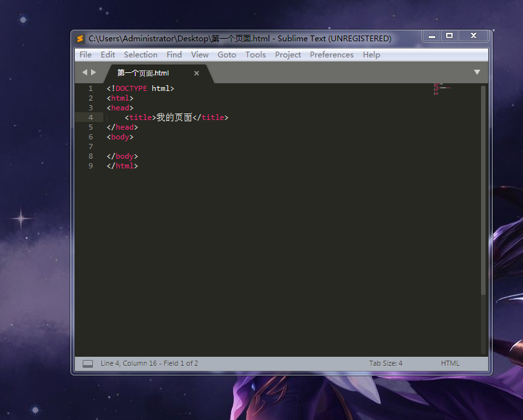Image resolution: width=523 pixels, height=420 pixels.
Task: Click the 我的页面 title text
Action: click(x=174, y=117)
